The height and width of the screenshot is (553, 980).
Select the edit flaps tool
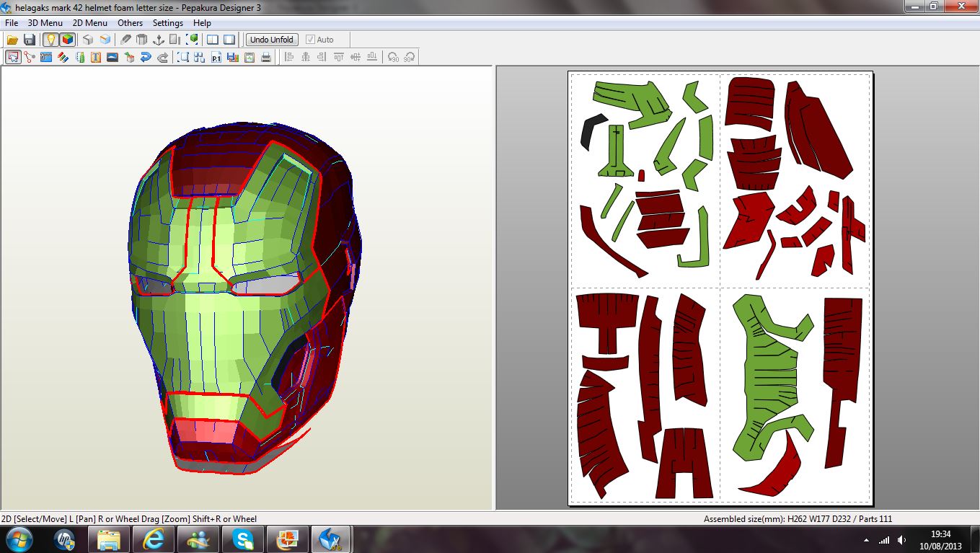coord(79,57)
